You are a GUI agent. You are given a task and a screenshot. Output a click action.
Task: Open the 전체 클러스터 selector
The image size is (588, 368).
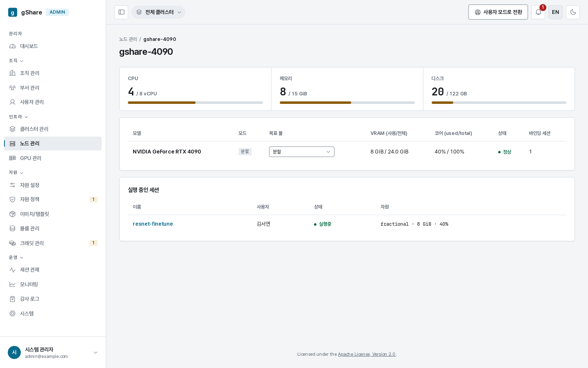pos(158,12)
